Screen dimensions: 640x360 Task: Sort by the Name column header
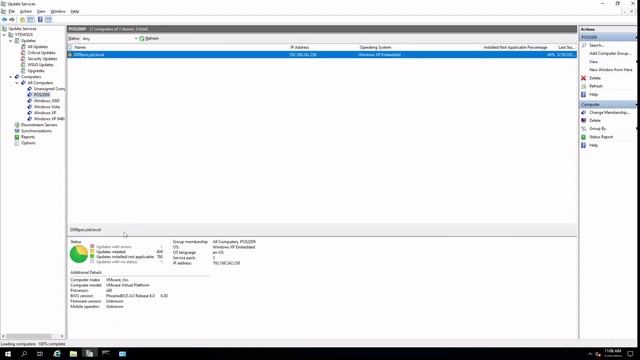coord(80,47)
